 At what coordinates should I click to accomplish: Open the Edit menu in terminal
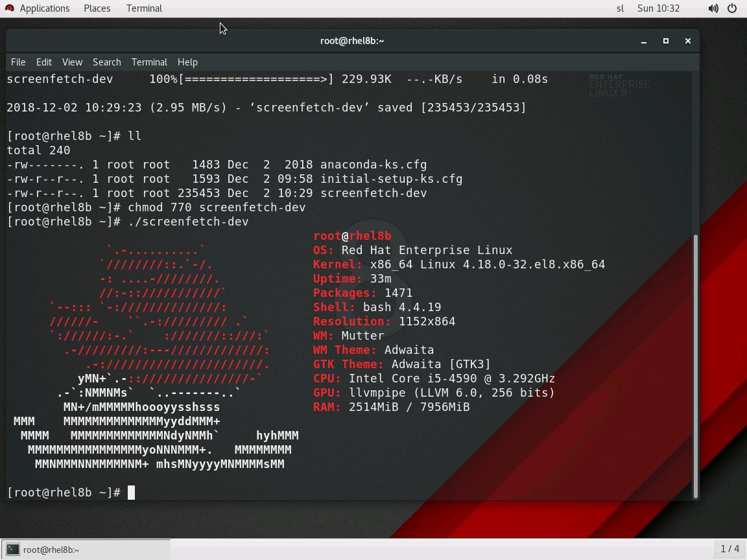pos(43,62)
